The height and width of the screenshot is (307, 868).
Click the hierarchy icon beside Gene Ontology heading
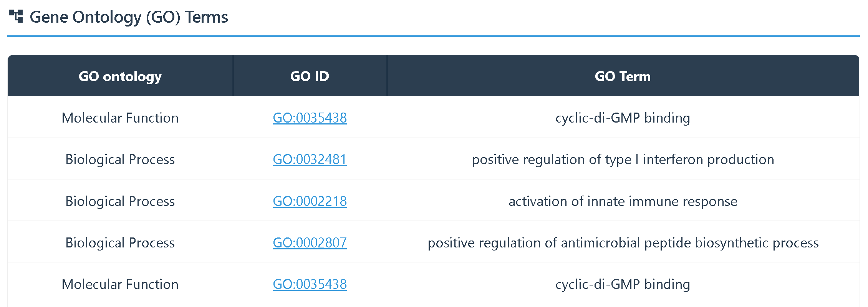(16, 17)
